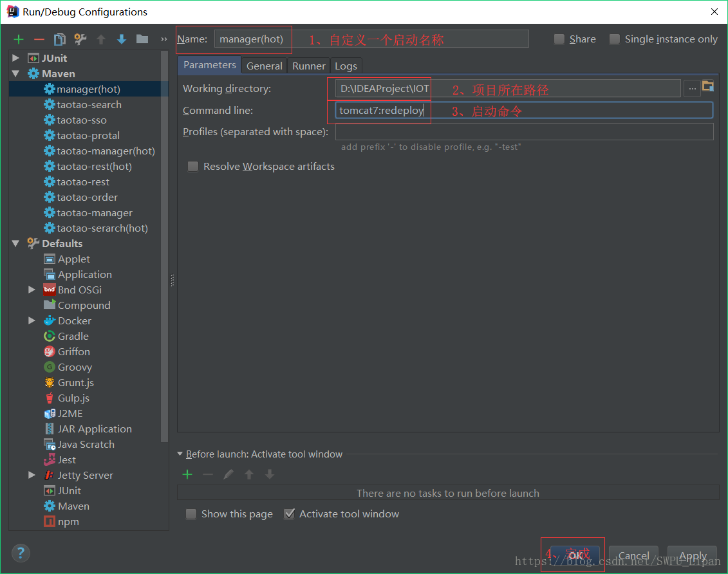Click the configurations tree scrollbar

164,246
